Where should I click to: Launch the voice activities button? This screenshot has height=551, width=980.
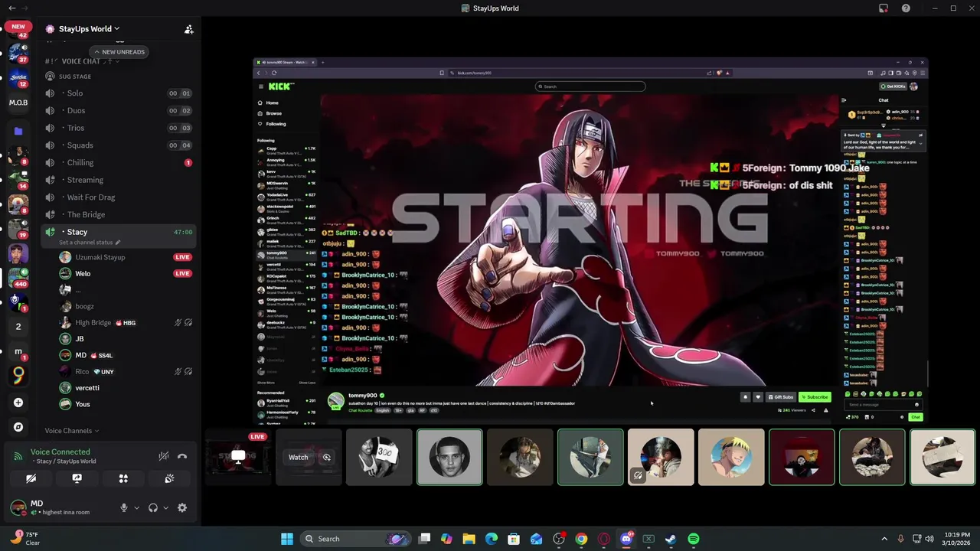click(123, 478)
